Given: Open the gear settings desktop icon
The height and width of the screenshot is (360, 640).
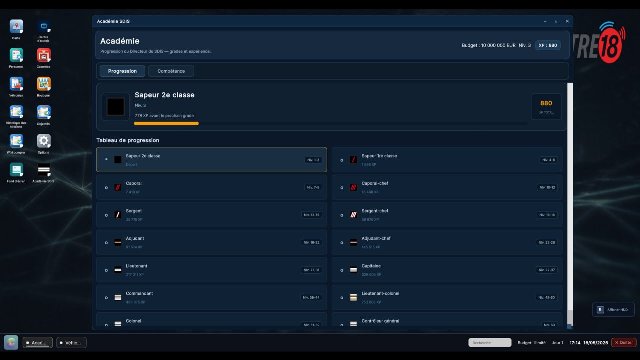Looking at the screenshot, I should click(44, 141).
